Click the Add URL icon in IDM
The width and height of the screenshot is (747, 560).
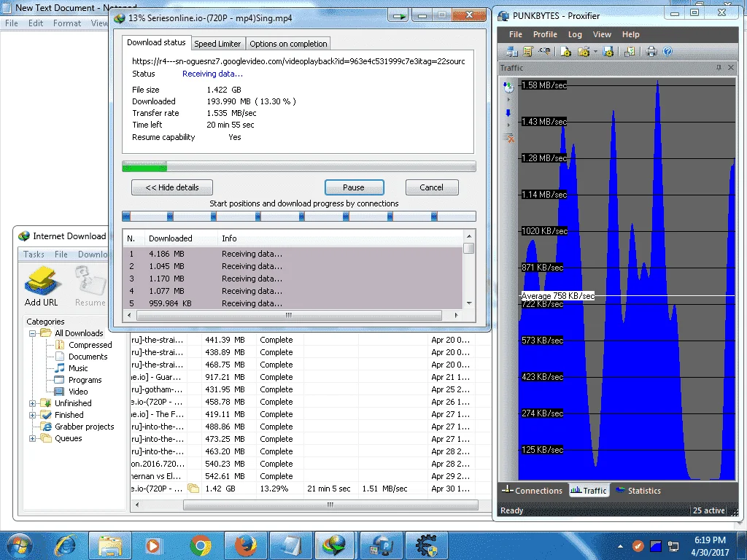42,286
